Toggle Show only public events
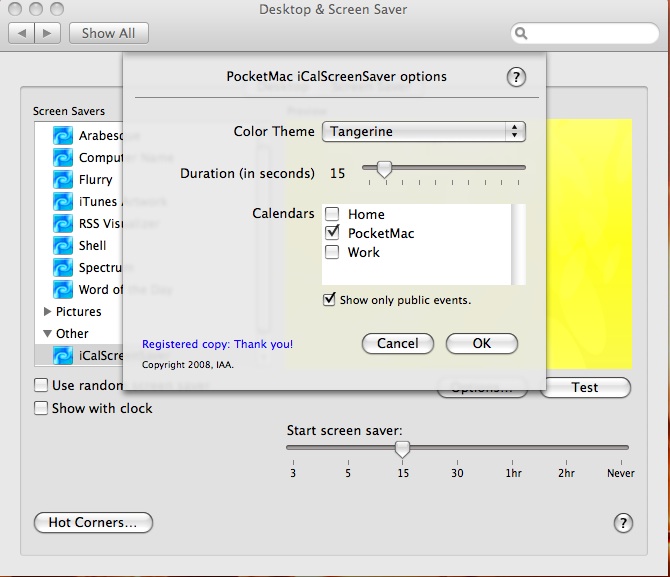The image size is (670, 577). (x=329, y=299)
